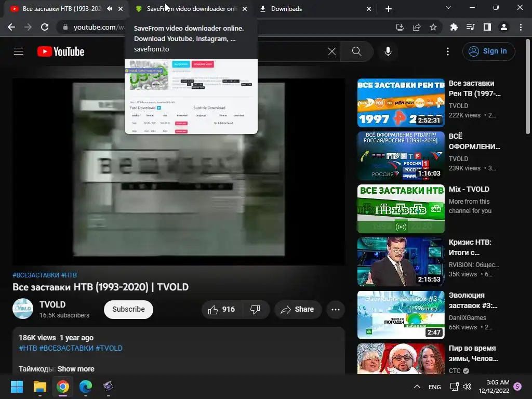This screenshot has height=399, width=532.
Task: Subscribe to the TVOLD channel
Action: (129, 309)
